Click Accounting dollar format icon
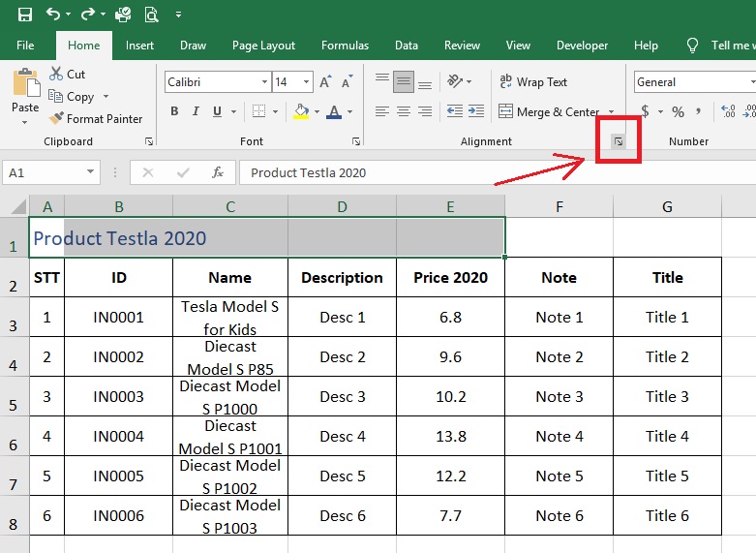Image resolution: width=756 pixels, height=553 pixels. point(645,111)
